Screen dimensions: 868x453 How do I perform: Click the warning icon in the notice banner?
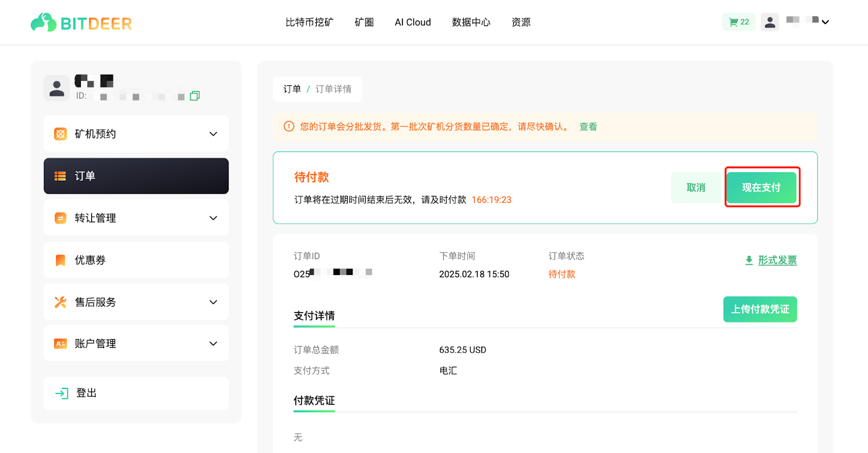tap(289, 126)
